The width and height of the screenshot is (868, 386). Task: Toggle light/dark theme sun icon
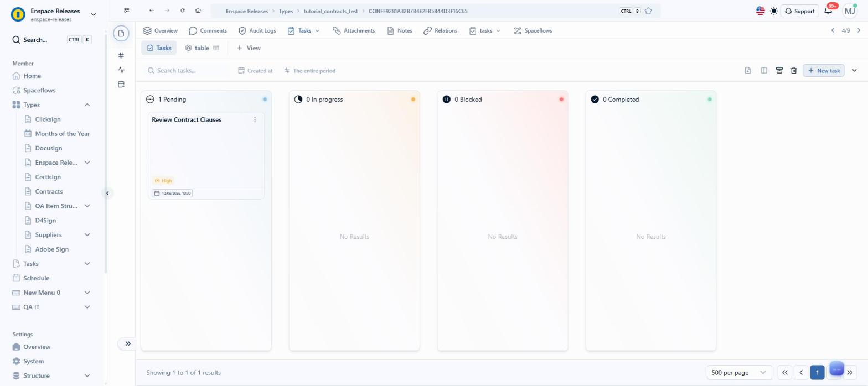tap(773, 11)
